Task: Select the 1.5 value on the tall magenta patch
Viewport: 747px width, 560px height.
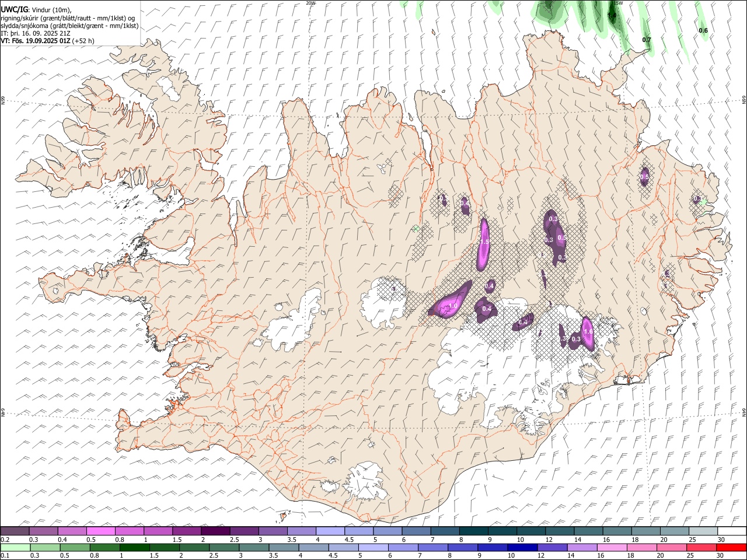Action: [x=484, y=242]
